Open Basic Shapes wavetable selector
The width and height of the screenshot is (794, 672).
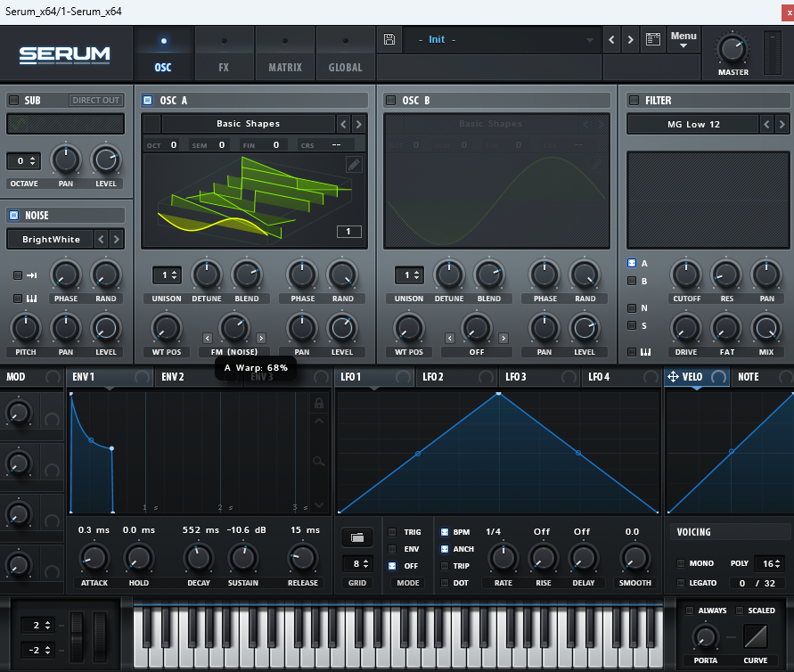click(x=248, y=124)
